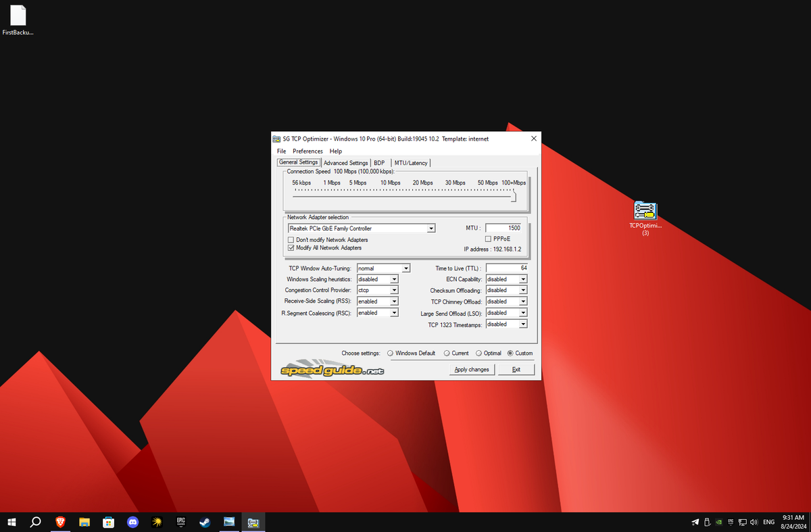Open network status tray icon

pos(742,522)
